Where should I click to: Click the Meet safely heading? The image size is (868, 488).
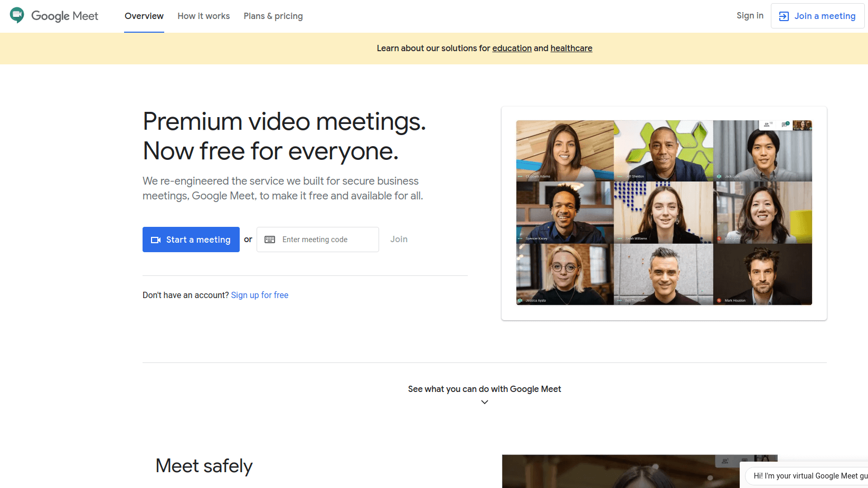pos(204,466)
